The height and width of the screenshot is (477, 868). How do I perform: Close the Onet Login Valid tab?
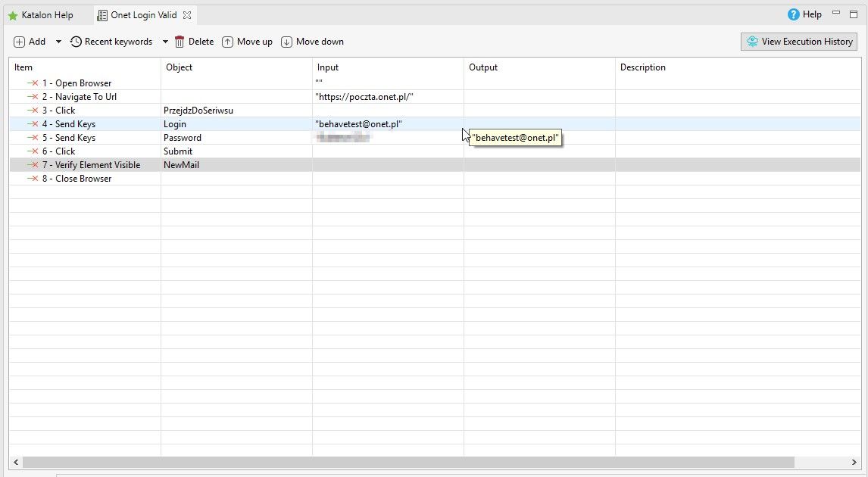[187, 15]
